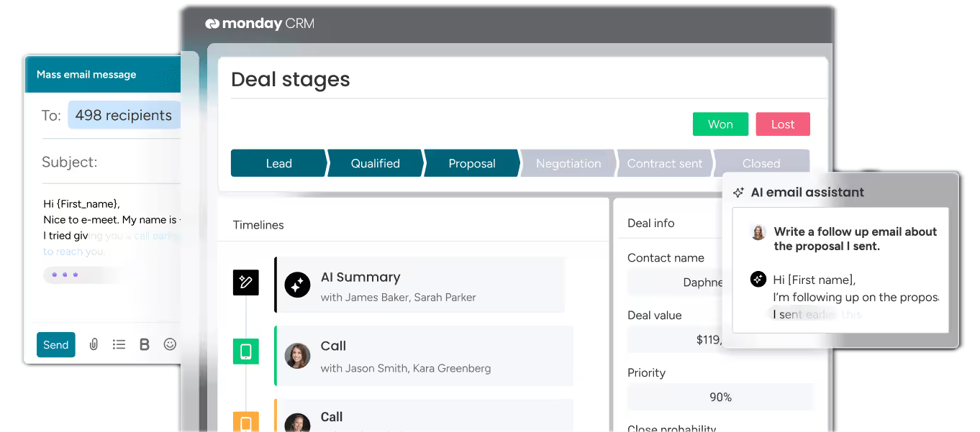Open the emoji picker icon

[x=170, y=344]
